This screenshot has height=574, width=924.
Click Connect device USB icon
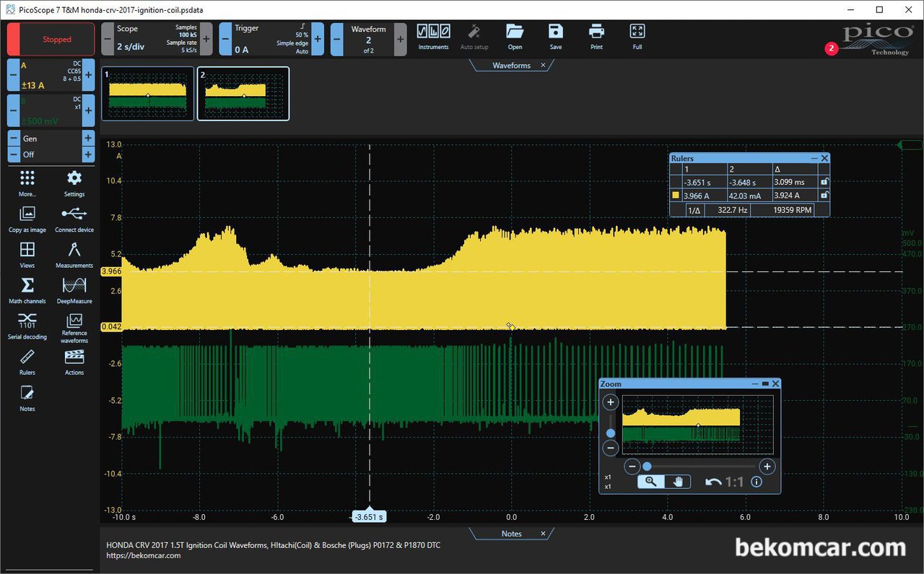click(74, 219)
